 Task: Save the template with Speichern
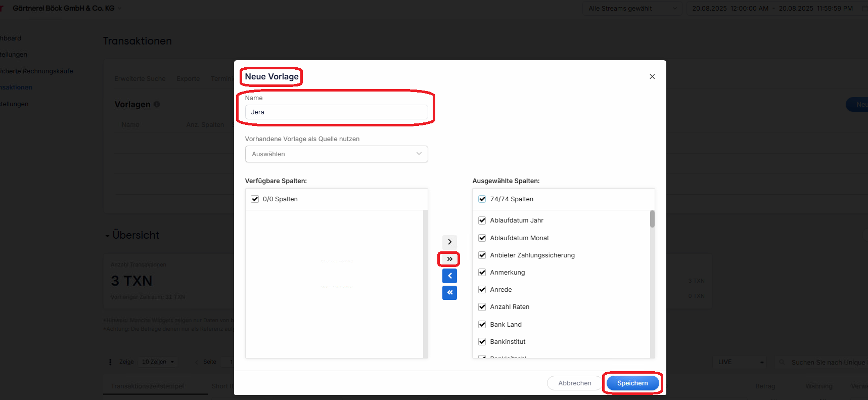[x=632, y=383]
